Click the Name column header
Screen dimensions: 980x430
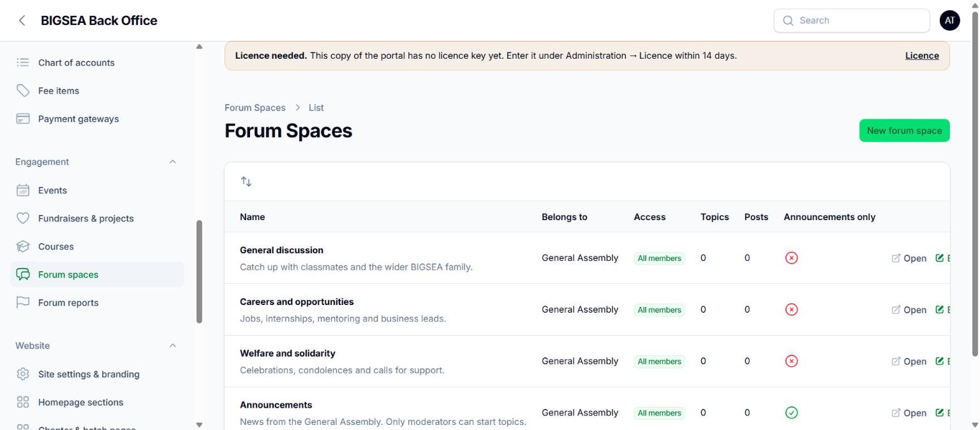tap(252, 217)
